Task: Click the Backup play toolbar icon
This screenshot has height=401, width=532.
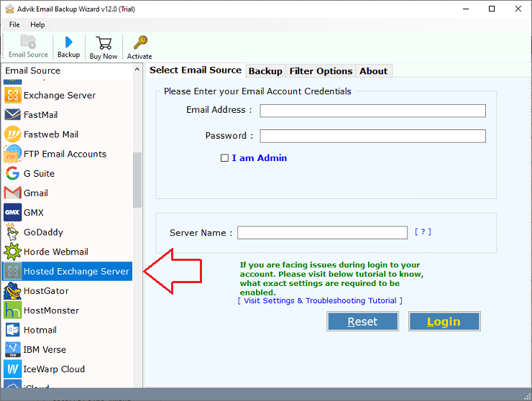Action: click(x=69, y=42)
